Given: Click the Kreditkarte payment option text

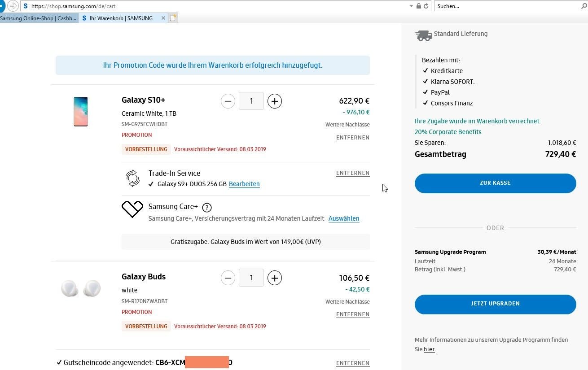Looking at the screenshot, I should point(447,71).
